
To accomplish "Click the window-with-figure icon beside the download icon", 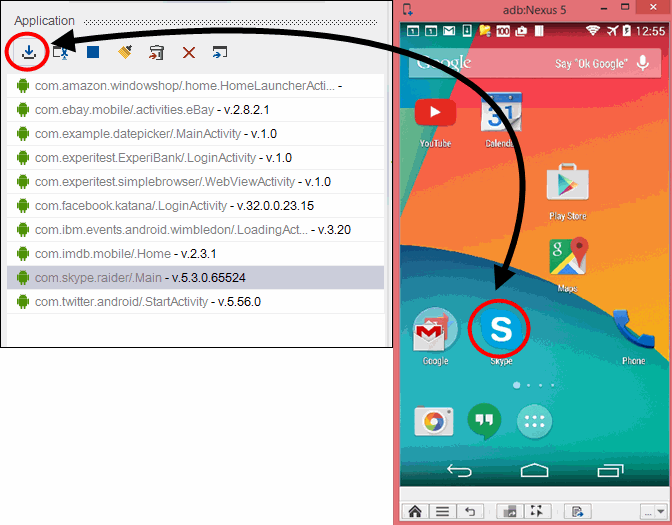I will pyautogui.click(x=60, y=52).
